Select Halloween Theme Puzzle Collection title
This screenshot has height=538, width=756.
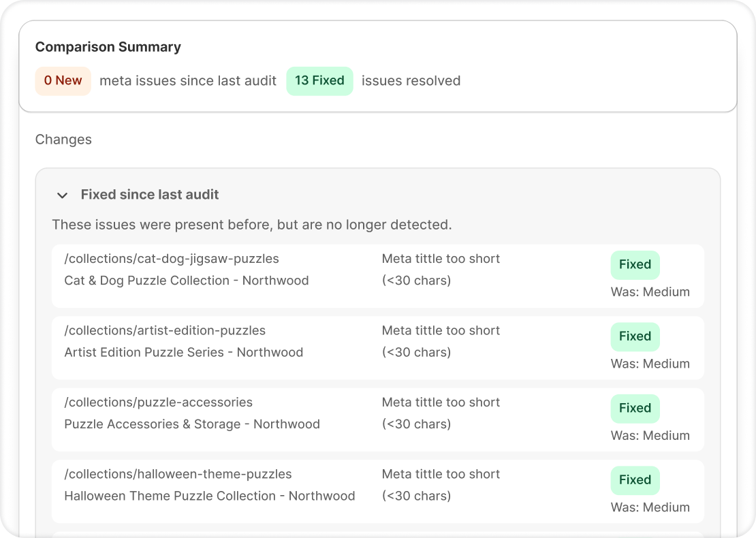(x=209, y=496)
